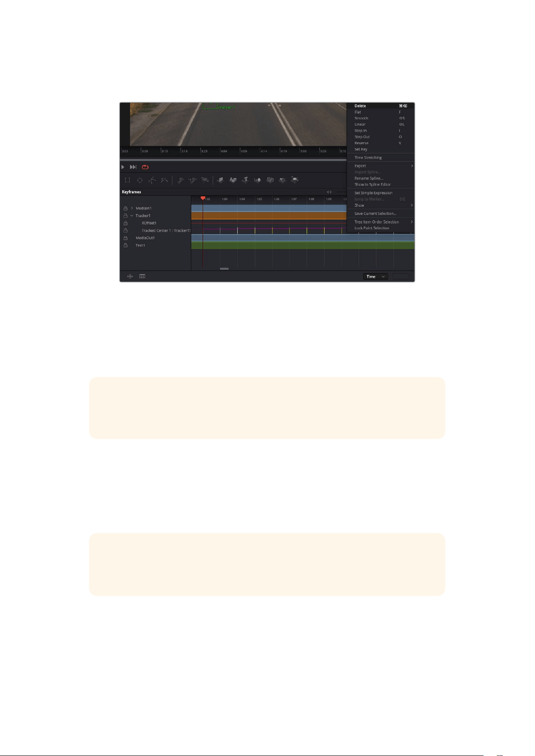Collapse the Tracker1 tree item
The image size is (535, 756).
pyautogui.click(x=132, y=216)
